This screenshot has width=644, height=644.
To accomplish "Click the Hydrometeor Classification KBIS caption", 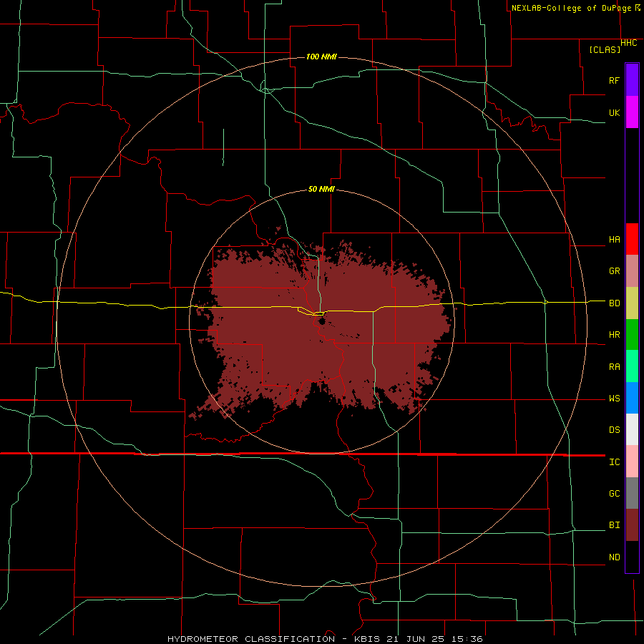I will 325,639.
